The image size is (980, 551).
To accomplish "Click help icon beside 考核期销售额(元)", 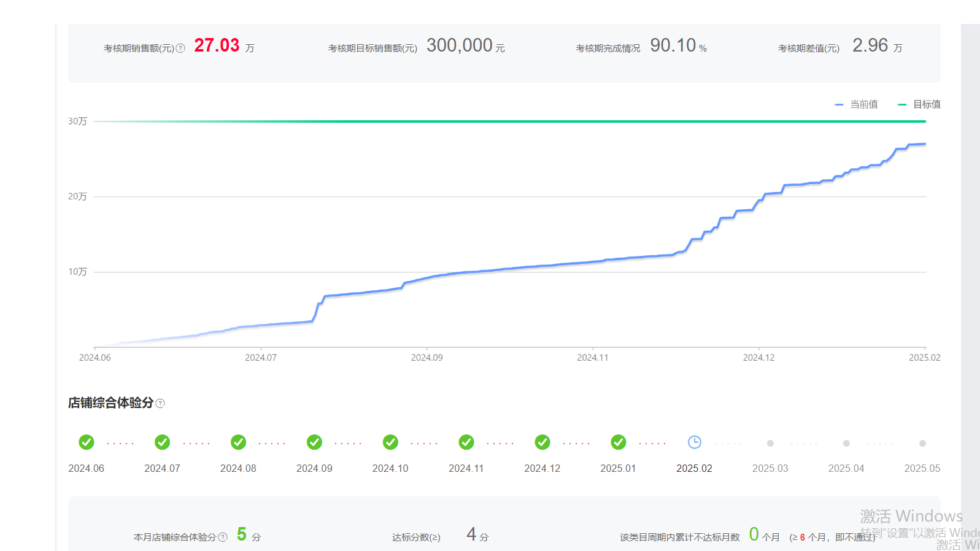I will 180,48.
